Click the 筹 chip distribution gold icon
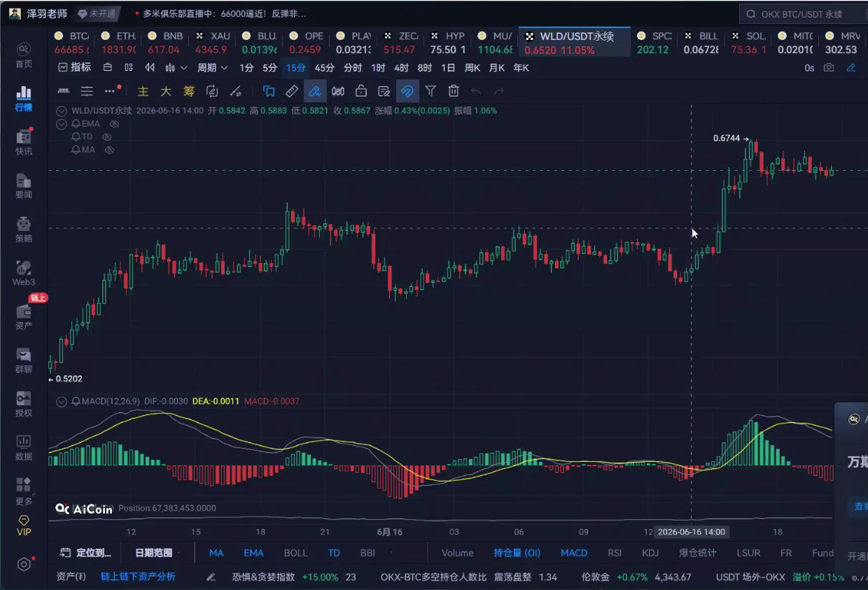868x590 pixels. click(x=189, y=91)
